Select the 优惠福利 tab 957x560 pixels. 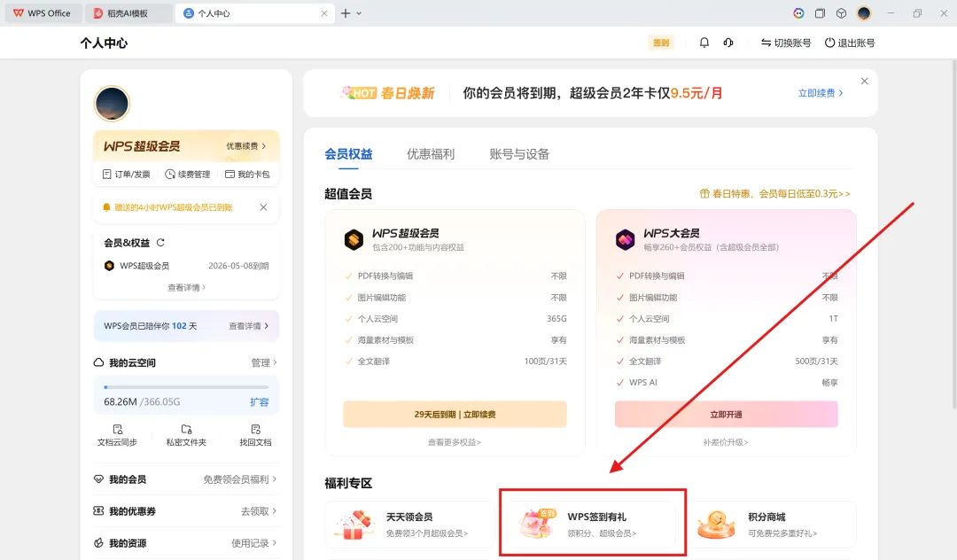[431, 153]
